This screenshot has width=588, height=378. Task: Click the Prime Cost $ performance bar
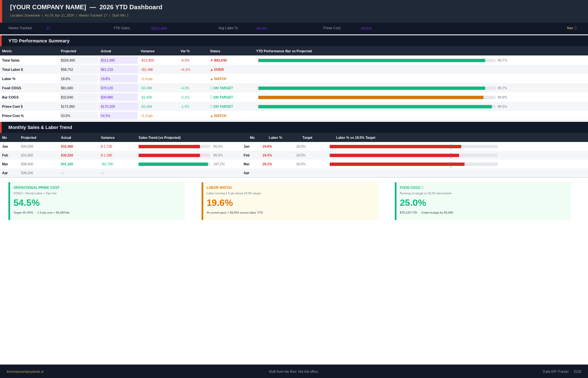click(x=375, y=107)
